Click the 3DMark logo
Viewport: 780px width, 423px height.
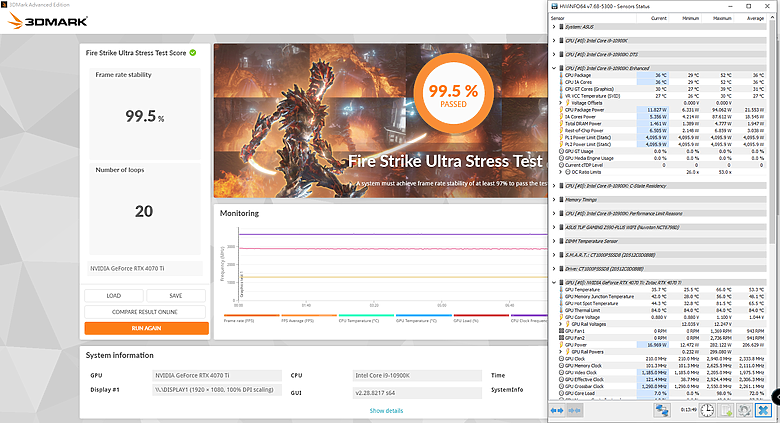(x=48, y=21)
